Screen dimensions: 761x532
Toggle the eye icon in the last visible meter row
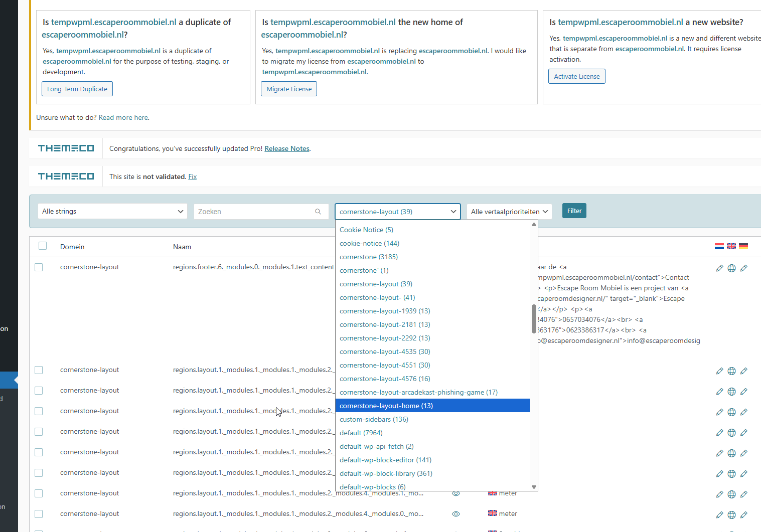coord(456,514)
